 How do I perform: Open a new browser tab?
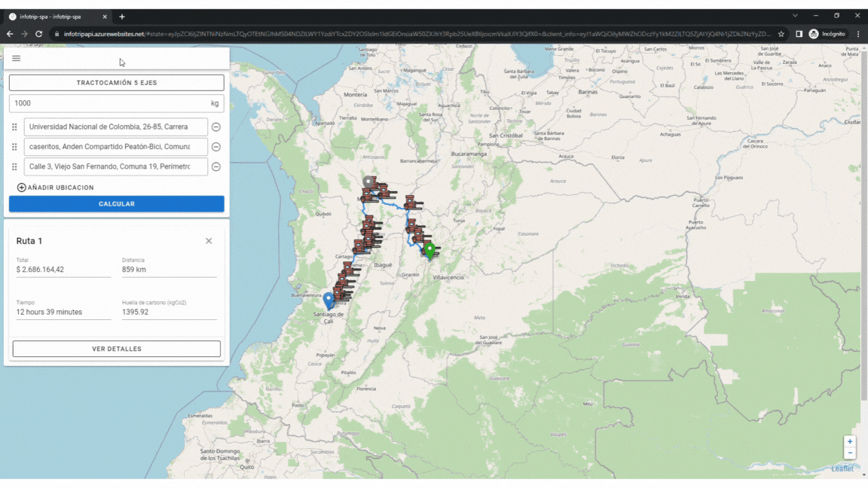[122, 17]
